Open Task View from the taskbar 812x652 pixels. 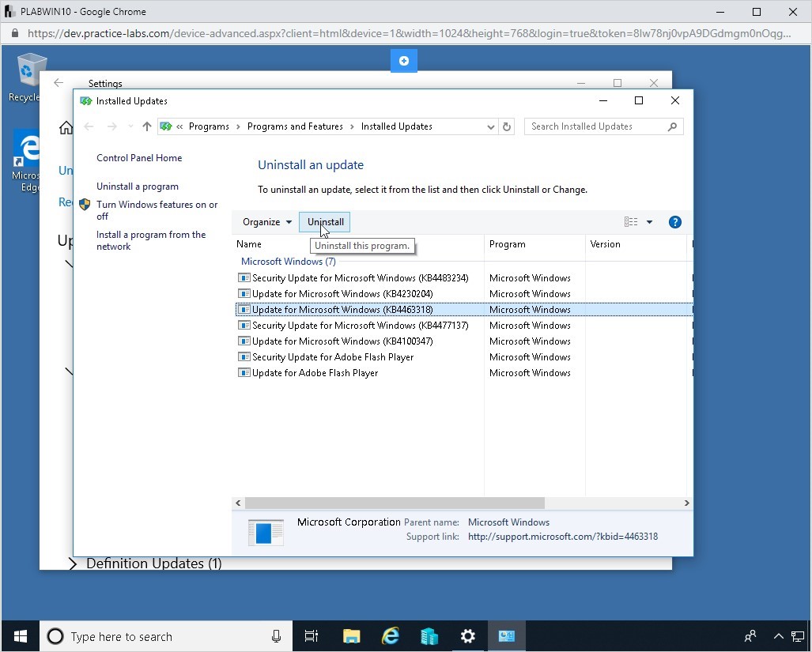click(312, 636)
